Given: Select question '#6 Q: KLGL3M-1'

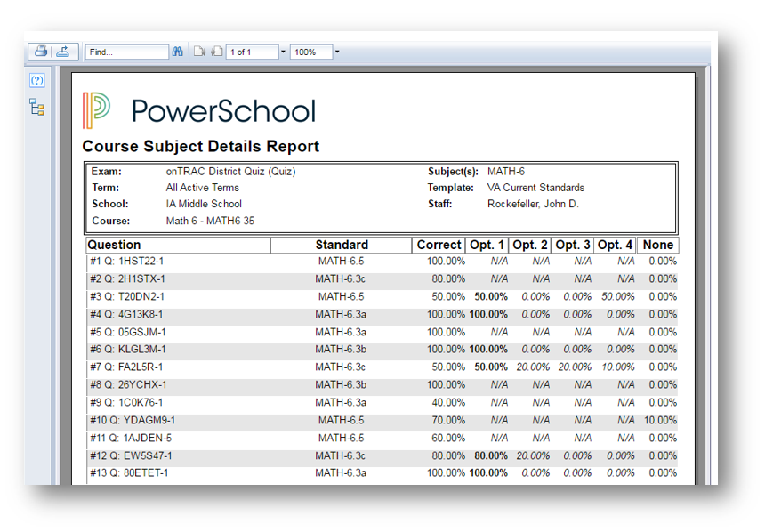Looking at the screenshot, I should point(128,350).
